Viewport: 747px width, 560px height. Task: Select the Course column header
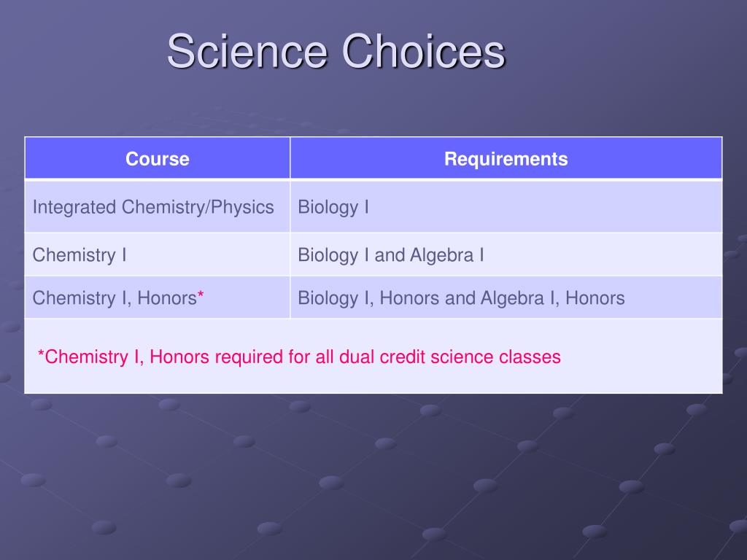pos(158,158)
